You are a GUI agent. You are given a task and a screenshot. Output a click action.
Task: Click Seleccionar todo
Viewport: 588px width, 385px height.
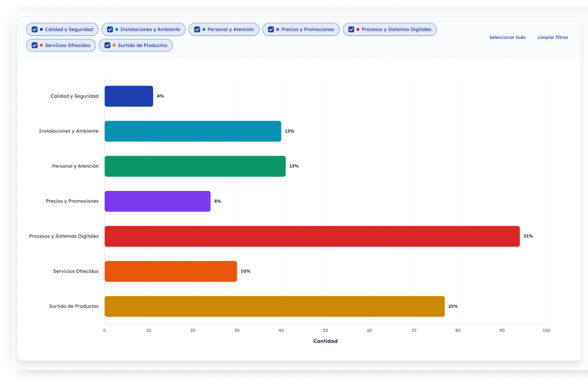(508, 37)
